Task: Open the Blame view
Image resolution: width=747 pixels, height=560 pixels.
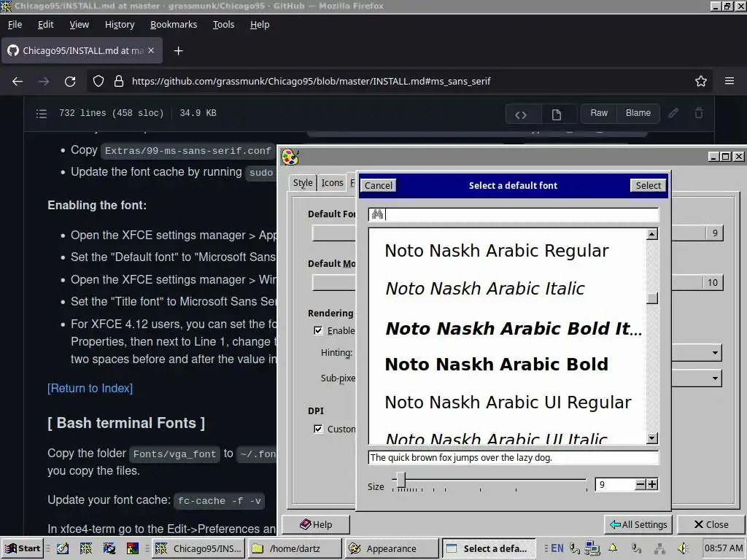Action: coord(638,113)
